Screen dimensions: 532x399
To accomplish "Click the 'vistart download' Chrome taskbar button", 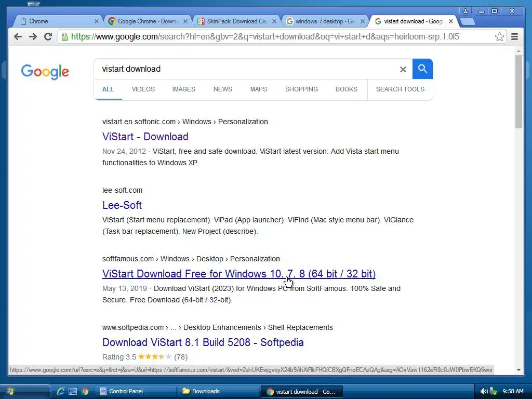I will [302, 392].
